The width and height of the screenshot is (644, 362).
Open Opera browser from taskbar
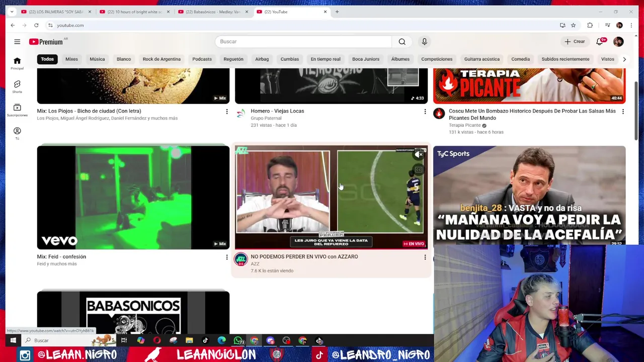pos(157,340)
